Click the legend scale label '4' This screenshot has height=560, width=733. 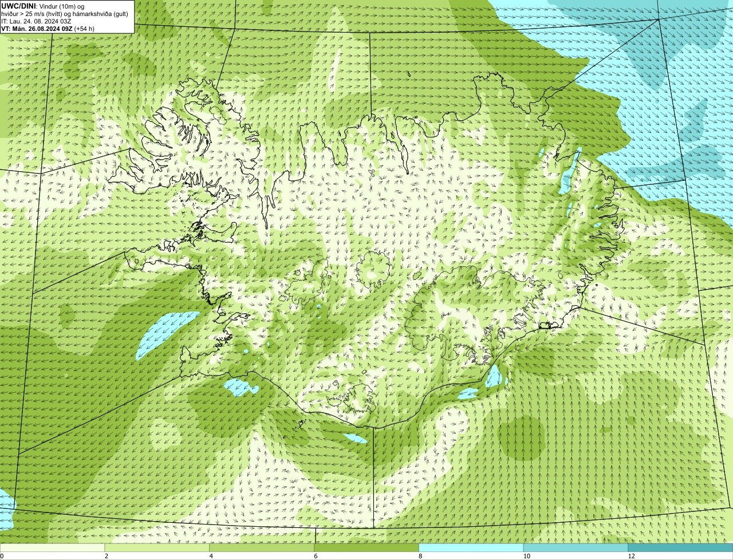[211, 556]
